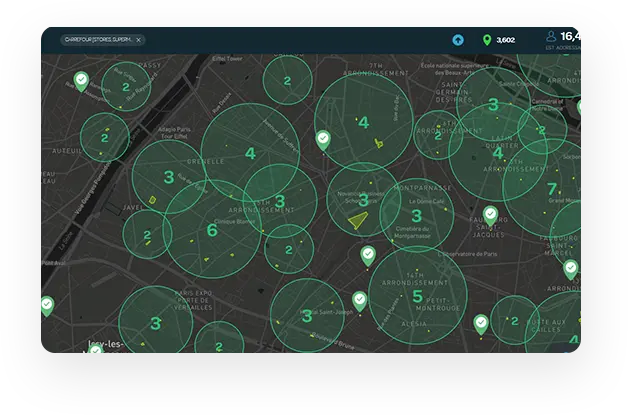
Task: Open the checkmark pin right of Alésia
Action: (x=481, y=324)
